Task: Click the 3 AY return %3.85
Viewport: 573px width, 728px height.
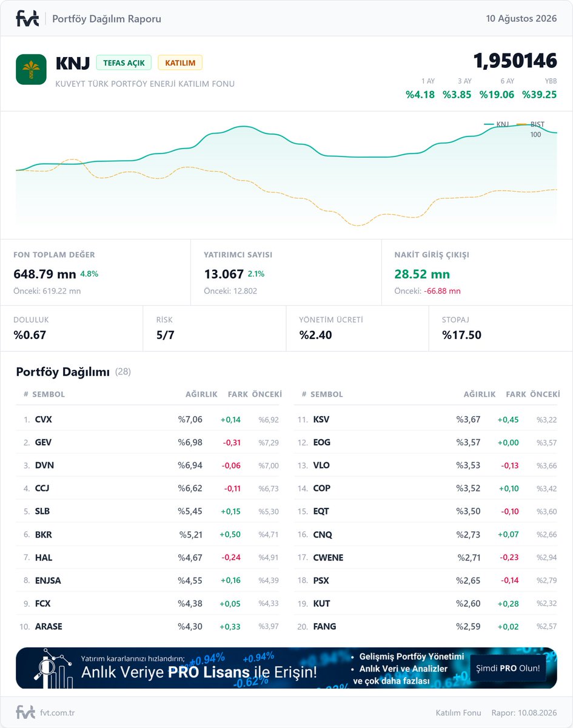Action: 457,94
